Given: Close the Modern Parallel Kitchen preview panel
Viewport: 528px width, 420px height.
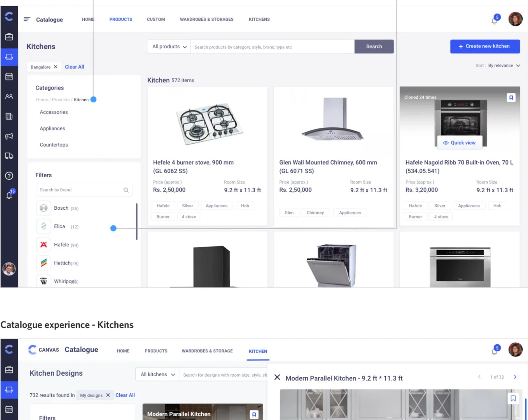Looking at the screenshot, I should (277, 377).
